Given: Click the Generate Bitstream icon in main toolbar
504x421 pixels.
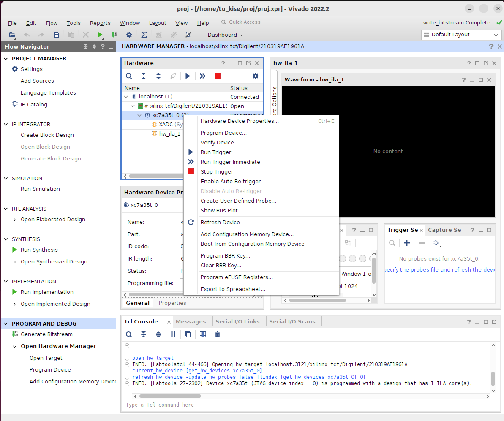Looking at the screenshot, I should (114, 35).
